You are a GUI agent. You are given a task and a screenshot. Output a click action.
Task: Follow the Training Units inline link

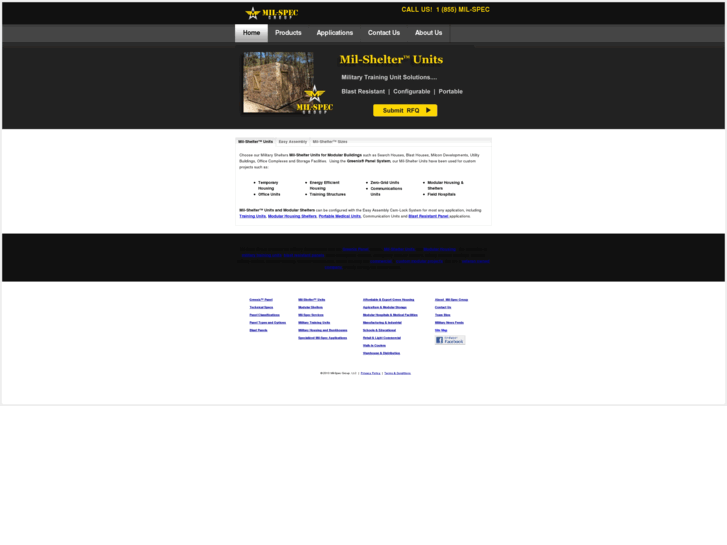point(253,216)
